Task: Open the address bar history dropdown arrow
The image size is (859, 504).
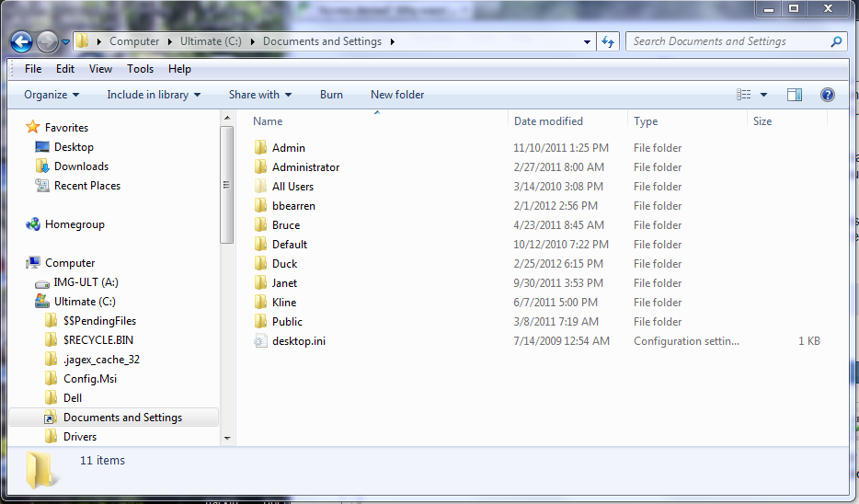Action: [x=588, y=41]
